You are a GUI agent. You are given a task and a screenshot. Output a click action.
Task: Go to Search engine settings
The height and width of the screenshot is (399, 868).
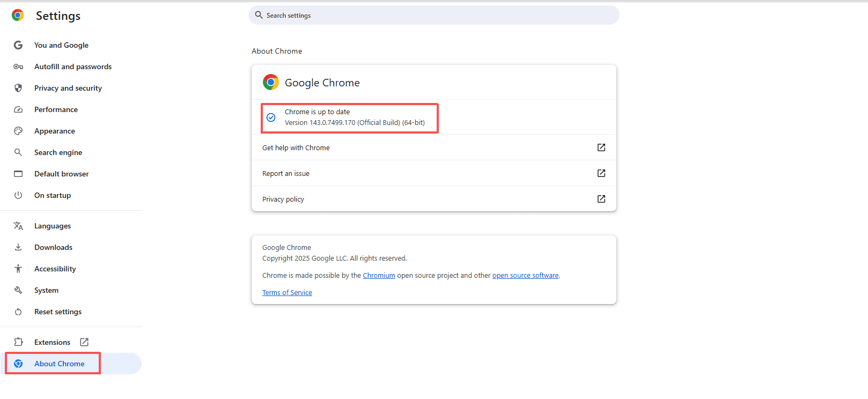point(58,152)
